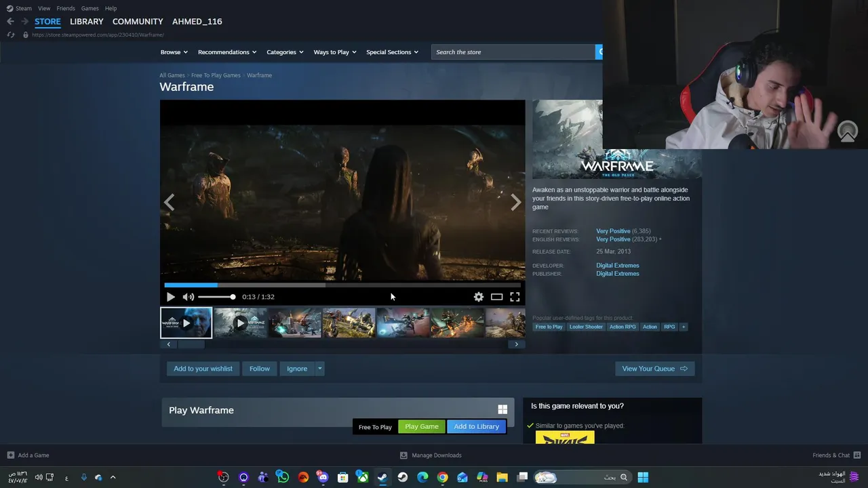The height and width of the screenshot is (488, 868).
Task: Open File Explorer from the taskbar
Action: click(x=502, y=477)
